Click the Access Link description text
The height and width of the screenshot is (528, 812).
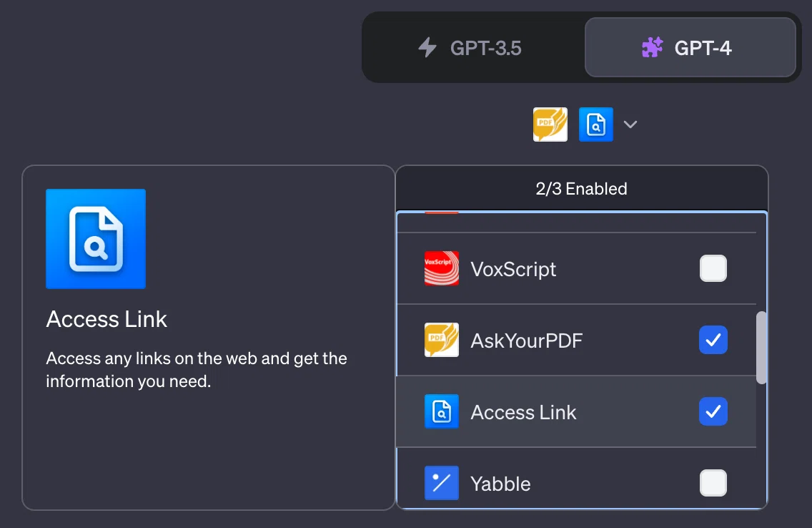197,370
